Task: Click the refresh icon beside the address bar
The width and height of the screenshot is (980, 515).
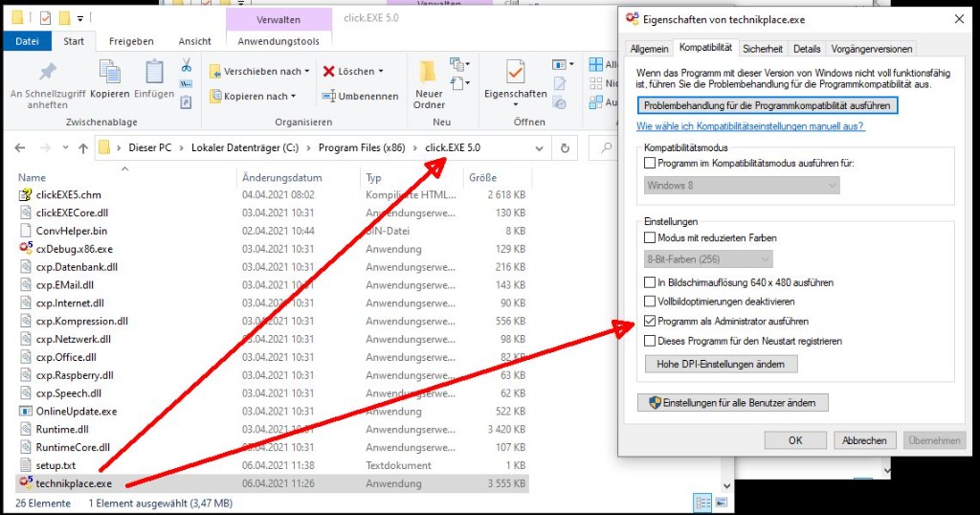Action: tap(565, 148)
